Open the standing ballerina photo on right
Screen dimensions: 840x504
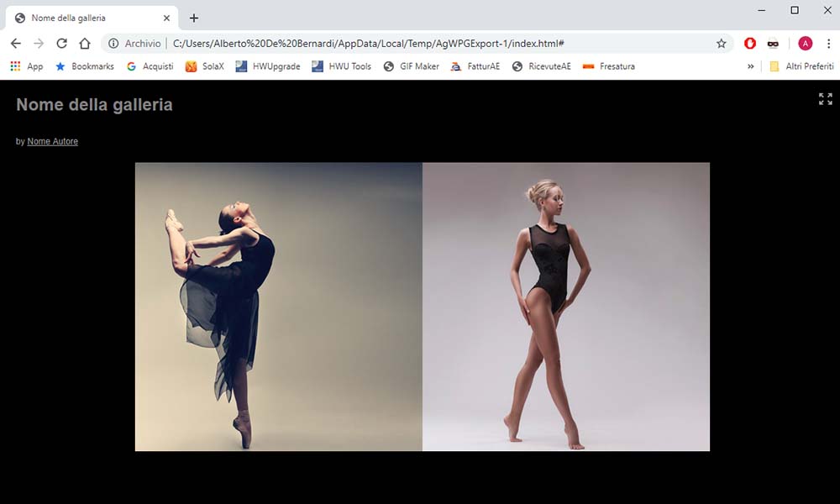click(566, 307)
